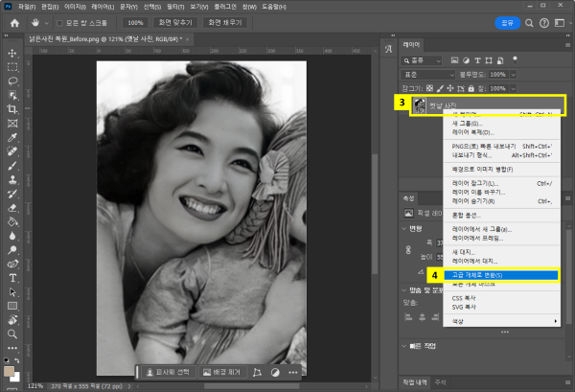The width and height of the screenshot is (575, 392).
Task: Click the foreground color swatch
Action: click(10, 369)
